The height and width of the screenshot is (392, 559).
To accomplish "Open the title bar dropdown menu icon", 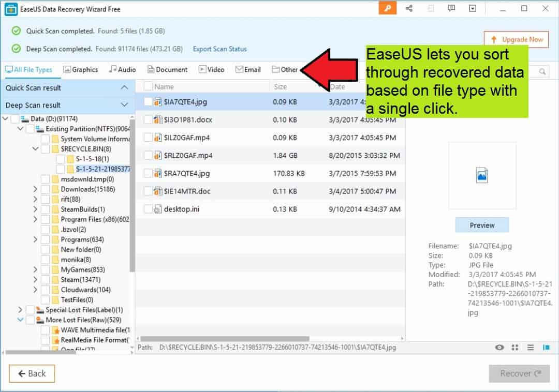I will pos(473,8).
